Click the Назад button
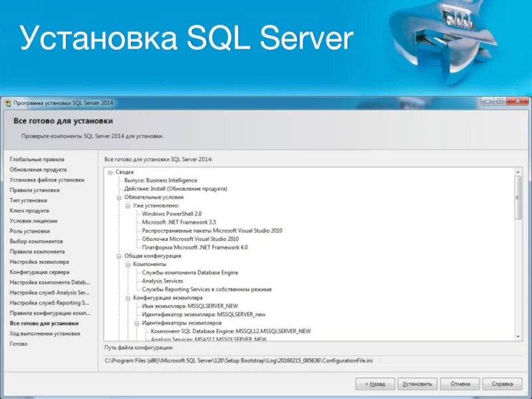Viewport: 532px width, 399px height. [375, 384]
